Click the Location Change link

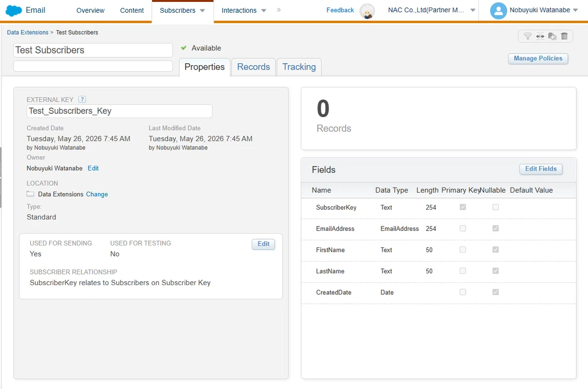coord(97,194)
